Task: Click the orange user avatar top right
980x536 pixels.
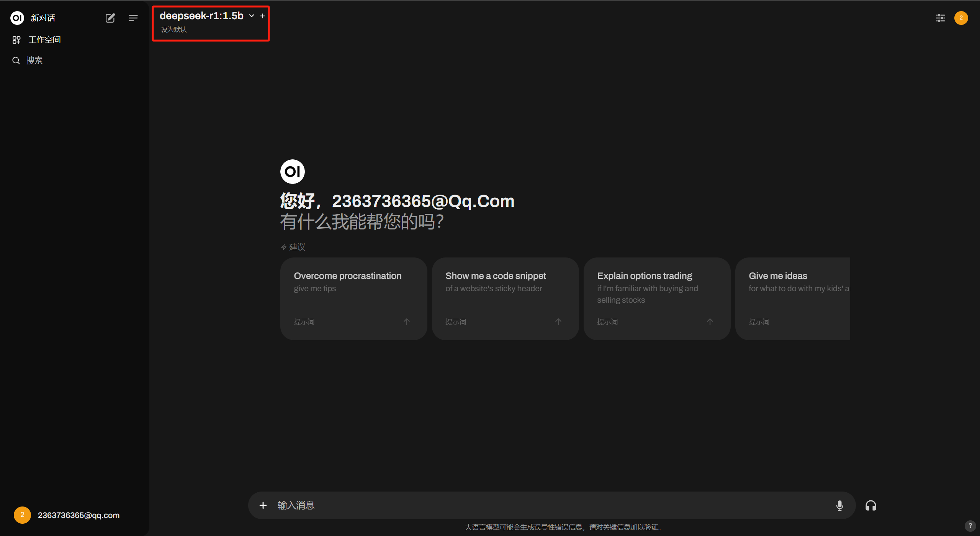Action: click(x=961, y=18)
